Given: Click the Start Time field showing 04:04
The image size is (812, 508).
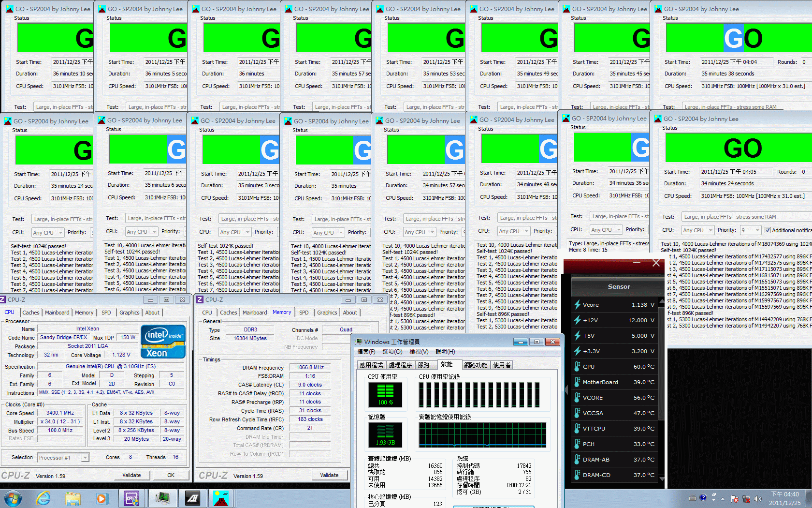Looking at the screenshot, I should pos(736,62).
